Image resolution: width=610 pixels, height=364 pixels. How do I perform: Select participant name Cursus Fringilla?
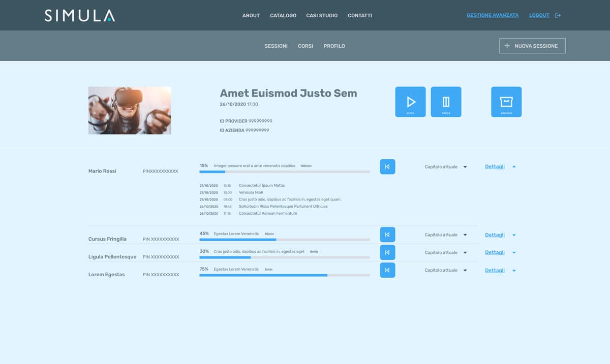pos(107,239)
